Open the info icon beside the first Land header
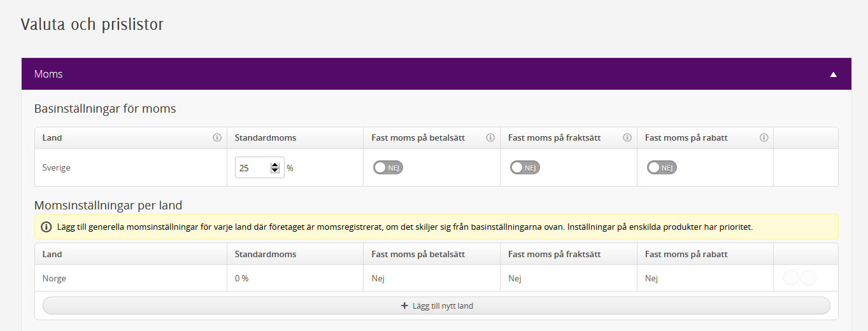The width and height of the screenshot is (868, 331). [x=217, y=137]
